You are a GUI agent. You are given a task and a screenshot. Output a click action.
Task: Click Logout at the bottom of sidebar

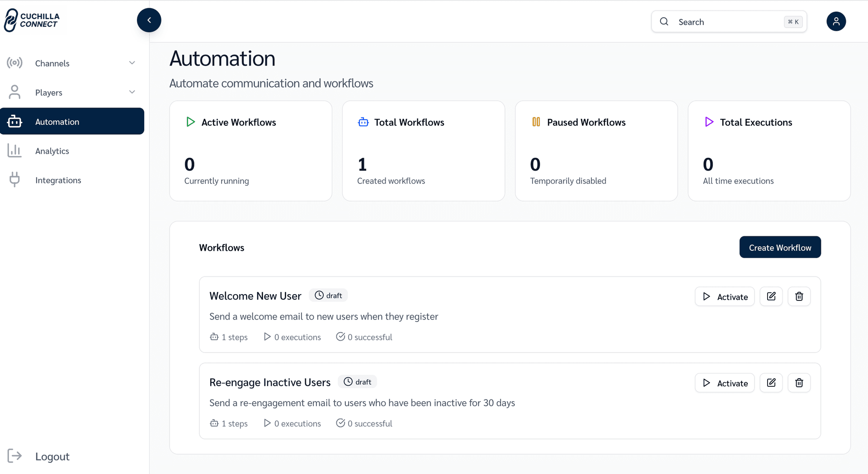[52, 456]
